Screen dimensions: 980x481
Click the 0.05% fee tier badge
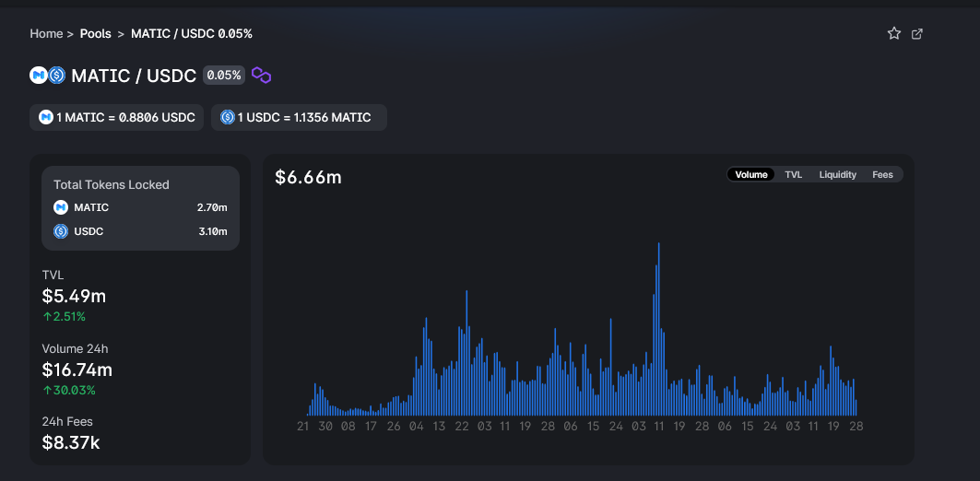coord(224,76)
